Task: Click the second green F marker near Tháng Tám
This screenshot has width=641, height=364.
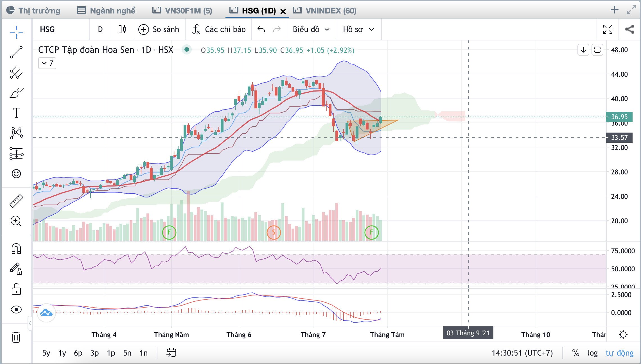Action: click(371, 232)
